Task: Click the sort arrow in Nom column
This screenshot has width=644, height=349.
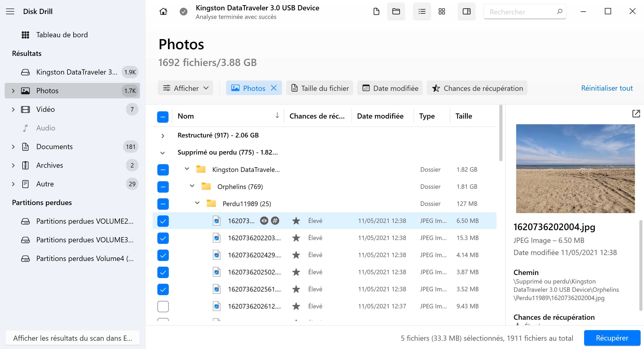Action: pyautogui.click(x=277, y=115)
